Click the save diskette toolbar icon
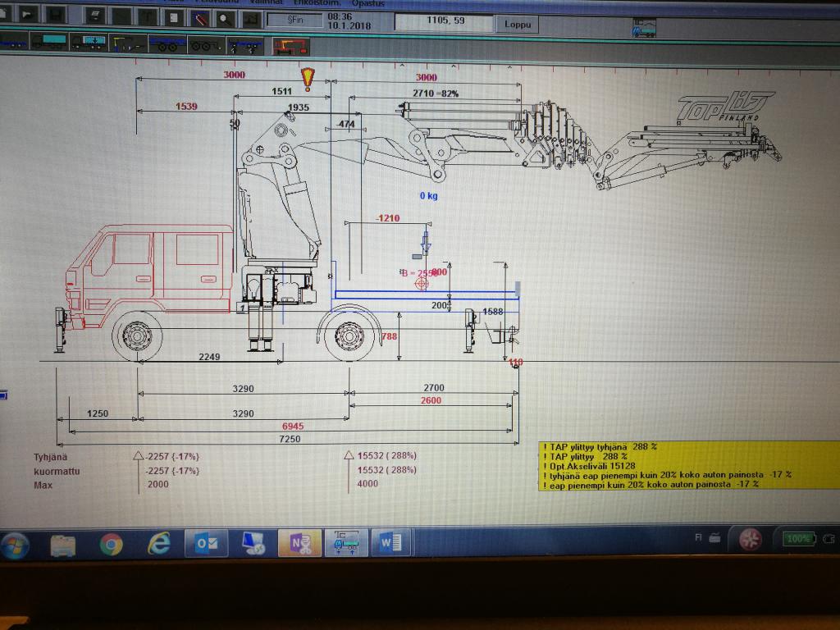840x630 pixels. click(55, 15)
